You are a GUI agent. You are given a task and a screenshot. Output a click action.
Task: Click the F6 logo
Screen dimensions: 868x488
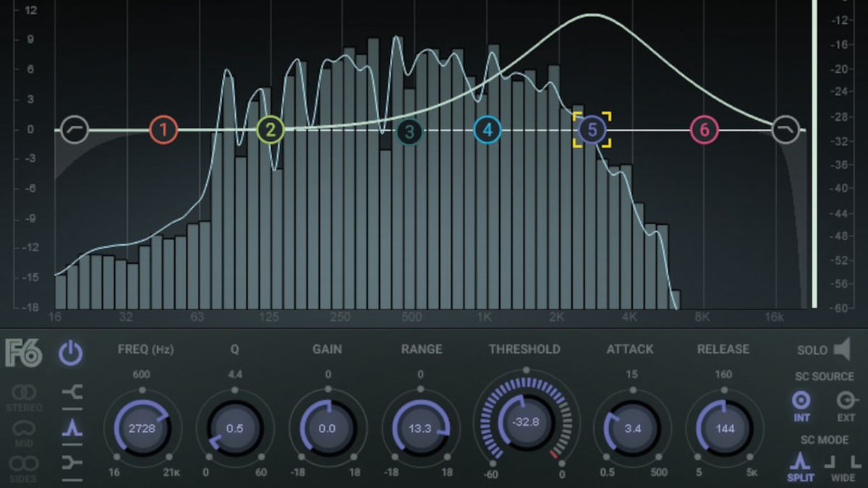[24, 353]
